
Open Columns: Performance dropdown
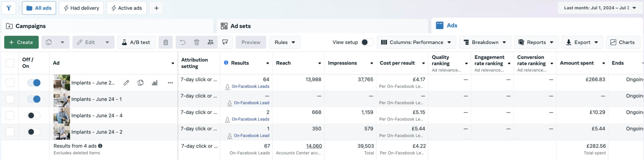[x=416, y=42]
